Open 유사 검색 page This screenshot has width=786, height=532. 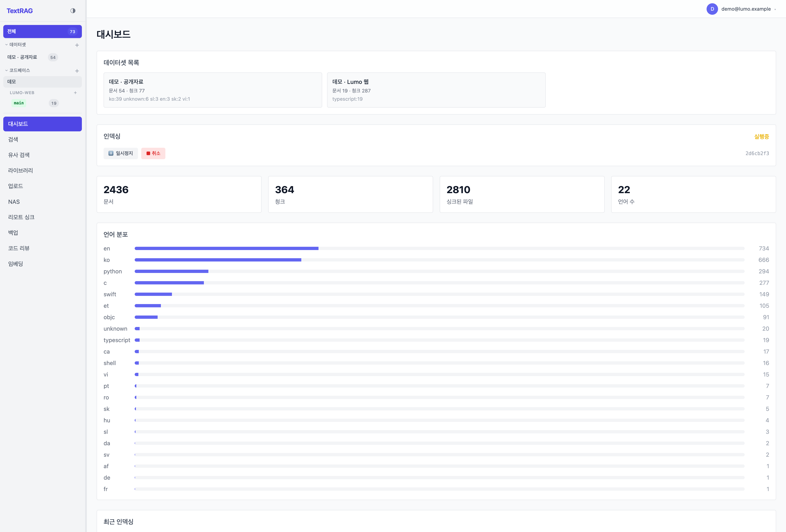43,155
